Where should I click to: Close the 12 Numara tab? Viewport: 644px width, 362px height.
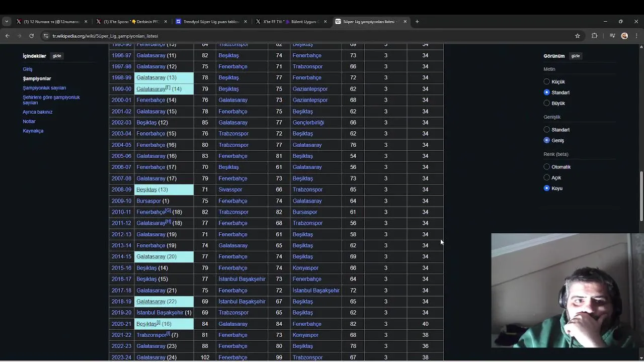(86, 22)
